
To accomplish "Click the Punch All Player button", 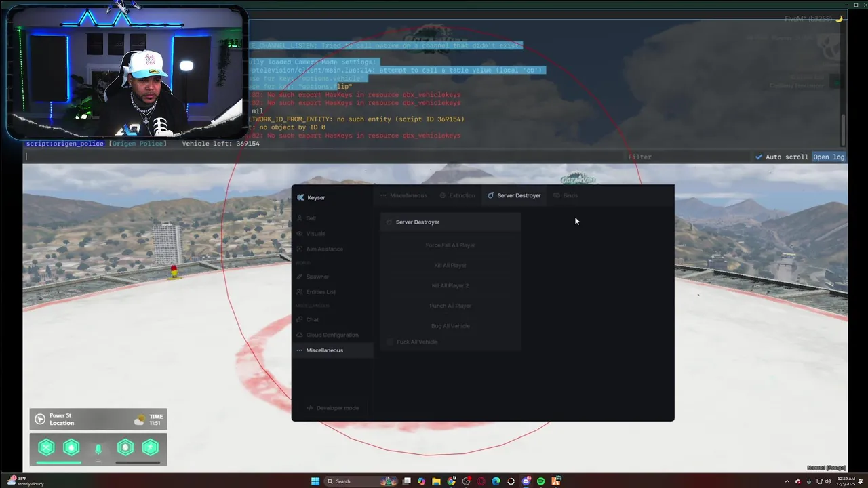I will [450, 306].
